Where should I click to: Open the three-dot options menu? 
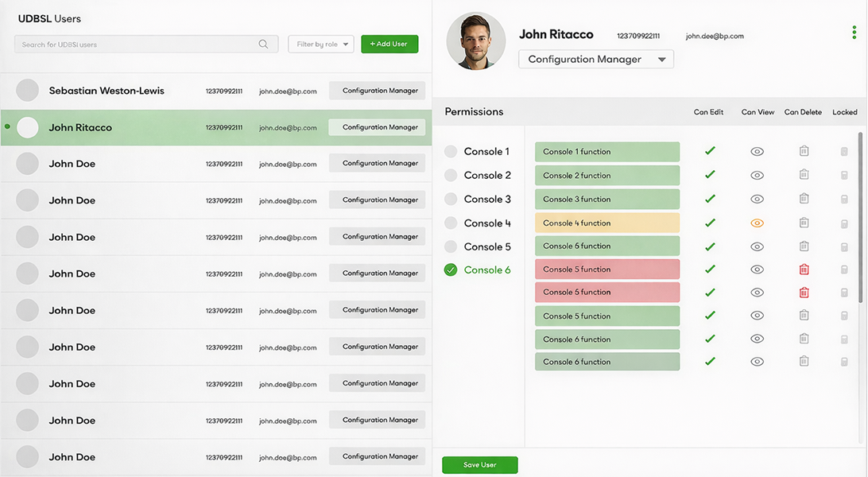click(x=854, y=33)
